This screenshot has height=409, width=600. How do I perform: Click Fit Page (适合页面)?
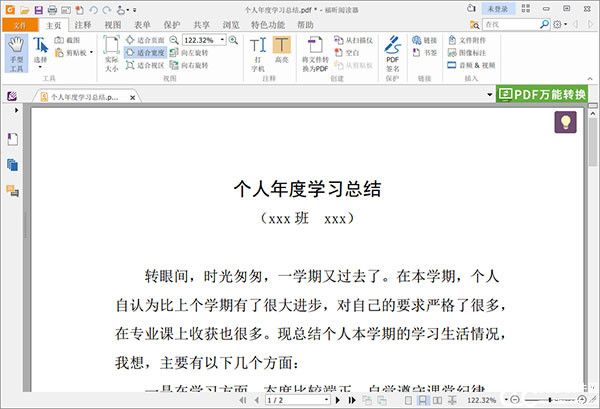click(145, 40)
